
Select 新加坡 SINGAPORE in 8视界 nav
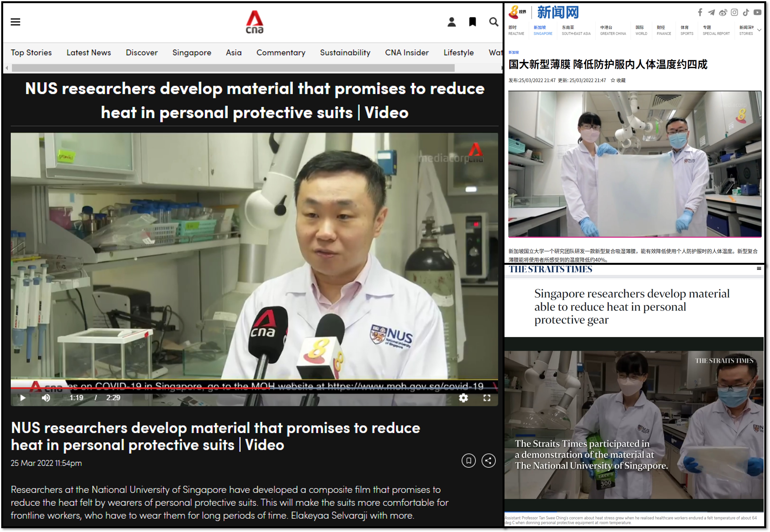coord(543,30)
